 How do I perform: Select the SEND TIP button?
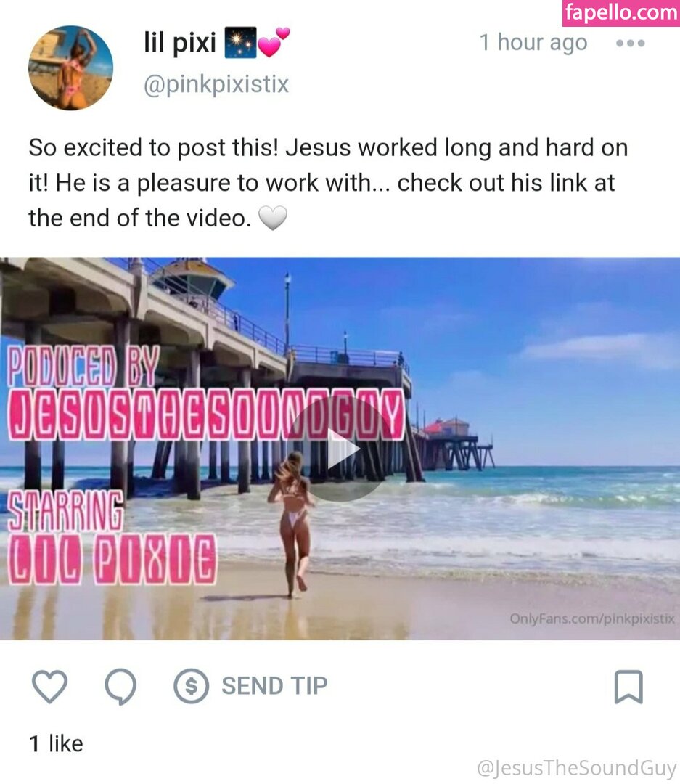pyautogui.click(x=250, y=686)
